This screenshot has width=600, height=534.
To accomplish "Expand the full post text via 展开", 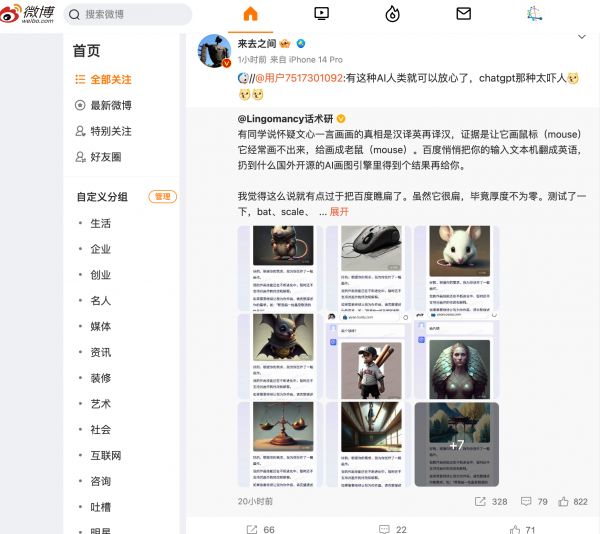I will pos(339,212).
